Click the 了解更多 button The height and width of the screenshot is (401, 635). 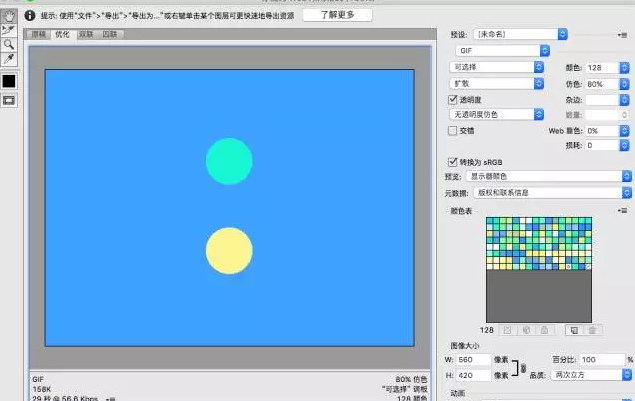[x=337, y=15]
